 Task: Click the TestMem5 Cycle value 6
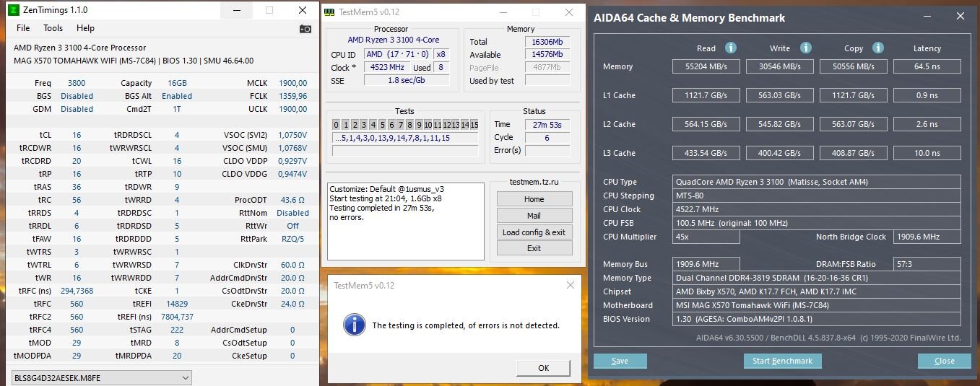[547, 137]
